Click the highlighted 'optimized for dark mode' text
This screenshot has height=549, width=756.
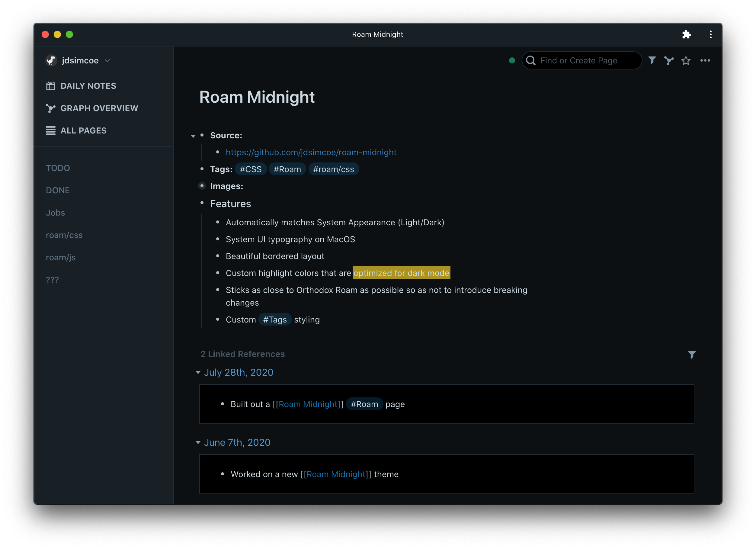(x=401, y=273)
